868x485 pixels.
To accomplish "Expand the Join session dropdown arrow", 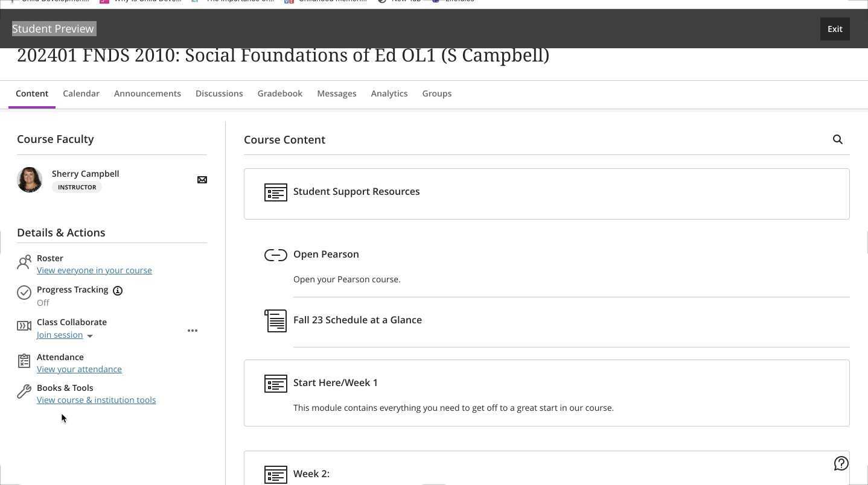I will point(90,336).
